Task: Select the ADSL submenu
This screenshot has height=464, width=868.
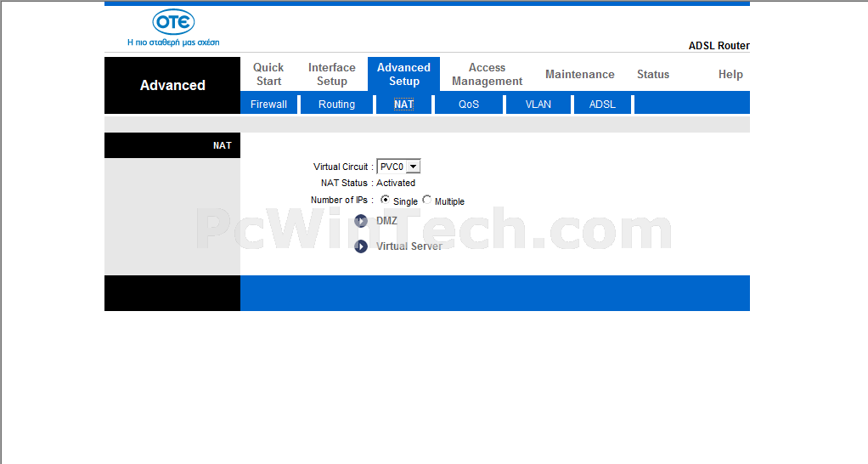Action: [x=602, y=104]
